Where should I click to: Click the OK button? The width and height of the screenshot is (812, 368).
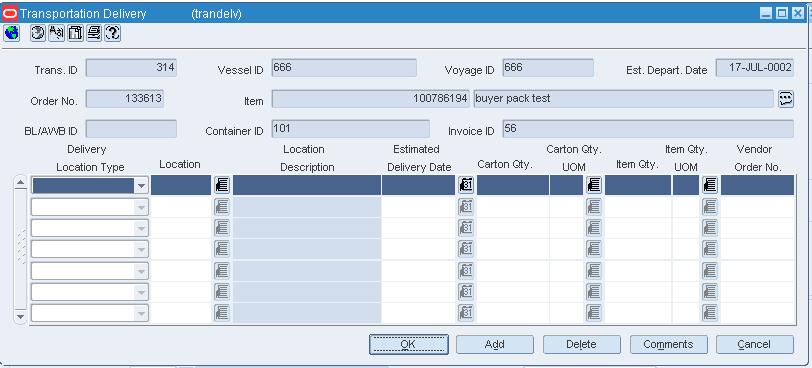point(409,344)
